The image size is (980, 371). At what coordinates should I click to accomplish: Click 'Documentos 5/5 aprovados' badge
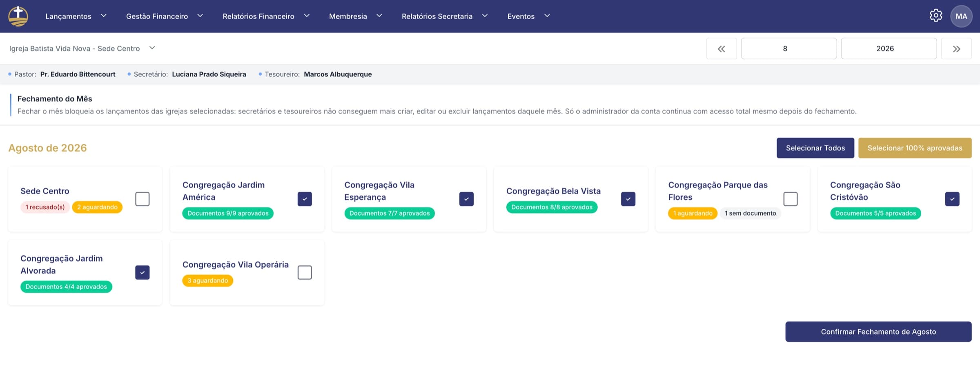tap(875, 213)
